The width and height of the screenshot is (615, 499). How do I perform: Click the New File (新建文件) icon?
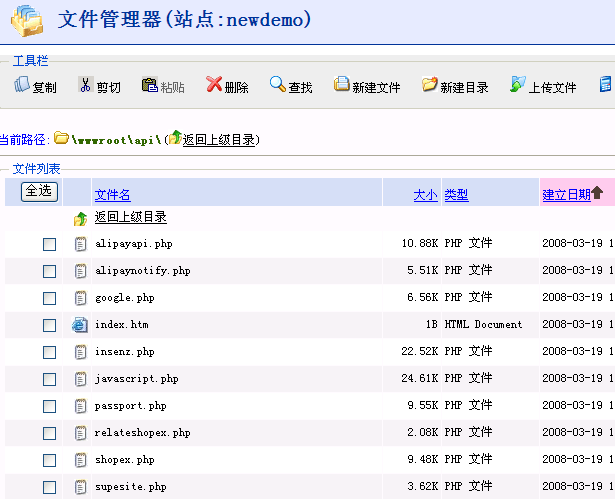pos(342,86)
